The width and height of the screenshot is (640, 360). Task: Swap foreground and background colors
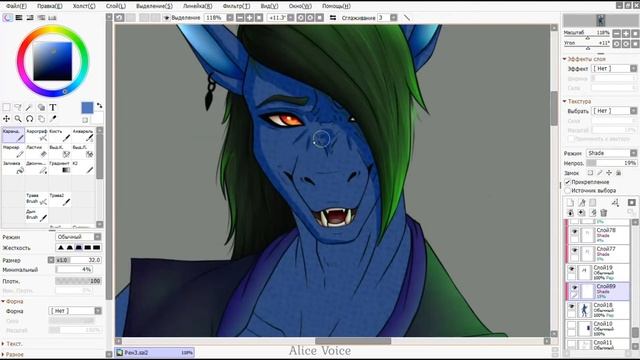point(99,106)
